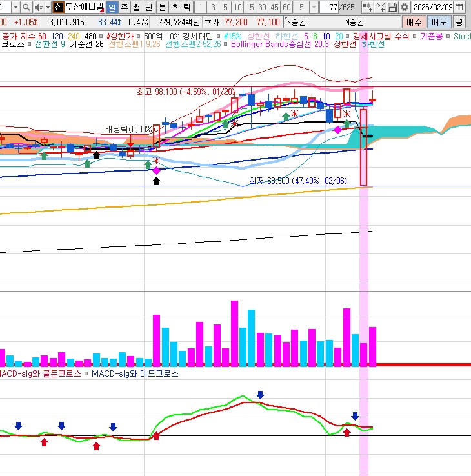
Task: Click the MACD-sig와 데드크로스 legend
Action: tap(135, 373)
